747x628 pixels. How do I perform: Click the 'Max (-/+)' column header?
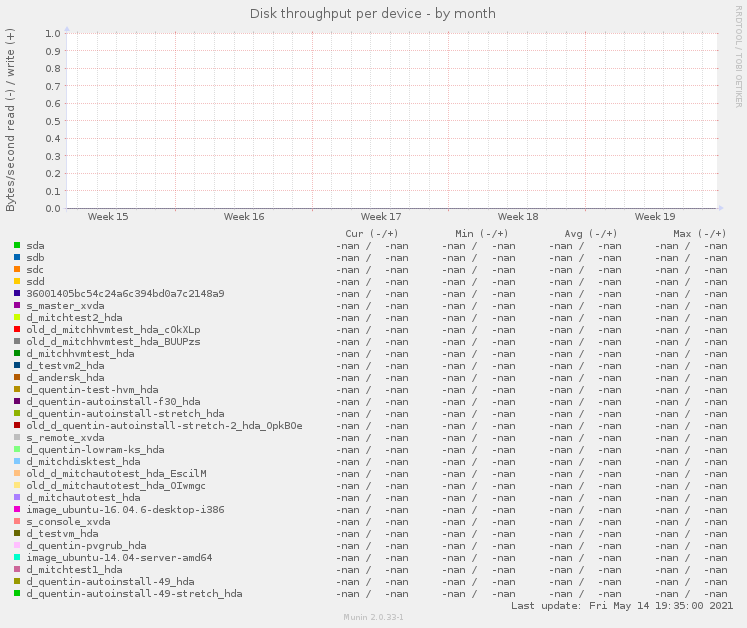click(x=699, y=233)
